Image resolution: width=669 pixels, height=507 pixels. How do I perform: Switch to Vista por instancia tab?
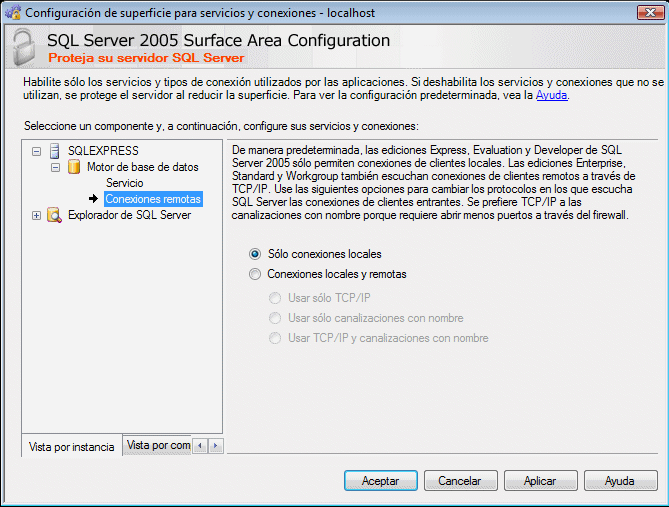[72, 447]
